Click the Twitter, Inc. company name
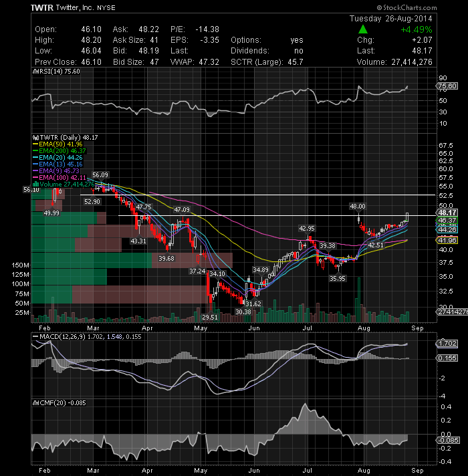This screenshot has width=468, height=476. [75, 7]
